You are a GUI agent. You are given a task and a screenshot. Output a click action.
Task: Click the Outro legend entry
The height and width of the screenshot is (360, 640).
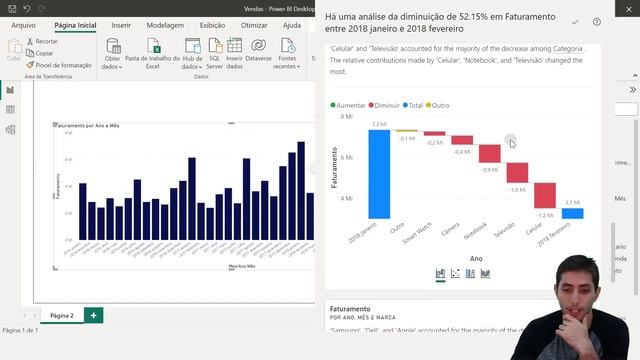[x=437, y=105]
